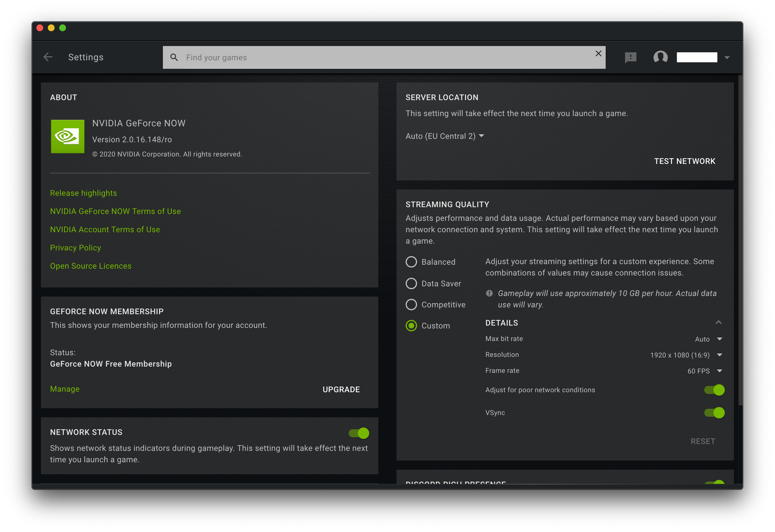Click the UPGRADE button

pyautogui.click(x=341, y=390)
